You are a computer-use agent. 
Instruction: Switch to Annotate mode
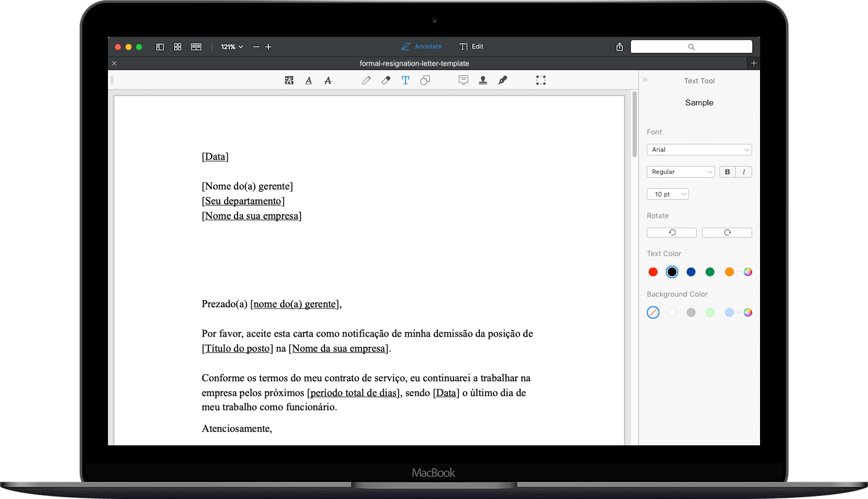421,47
